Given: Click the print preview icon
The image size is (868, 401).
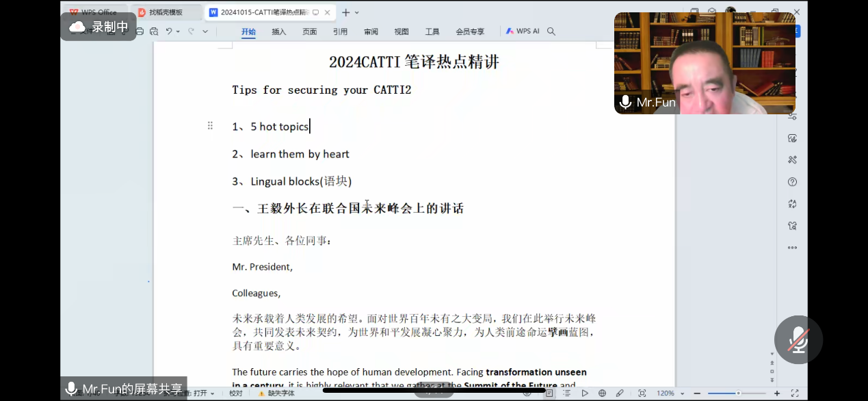Looking at the screenshot, I should (154, 31).
